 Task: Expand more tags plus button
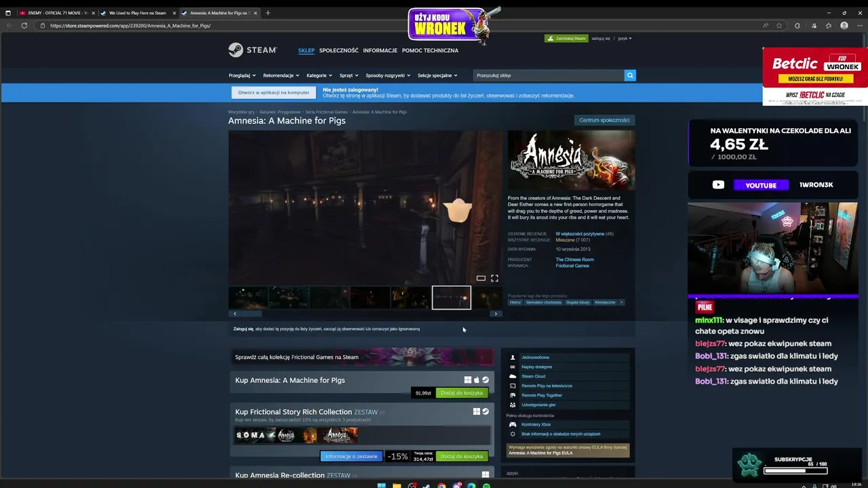click(621, 302)
